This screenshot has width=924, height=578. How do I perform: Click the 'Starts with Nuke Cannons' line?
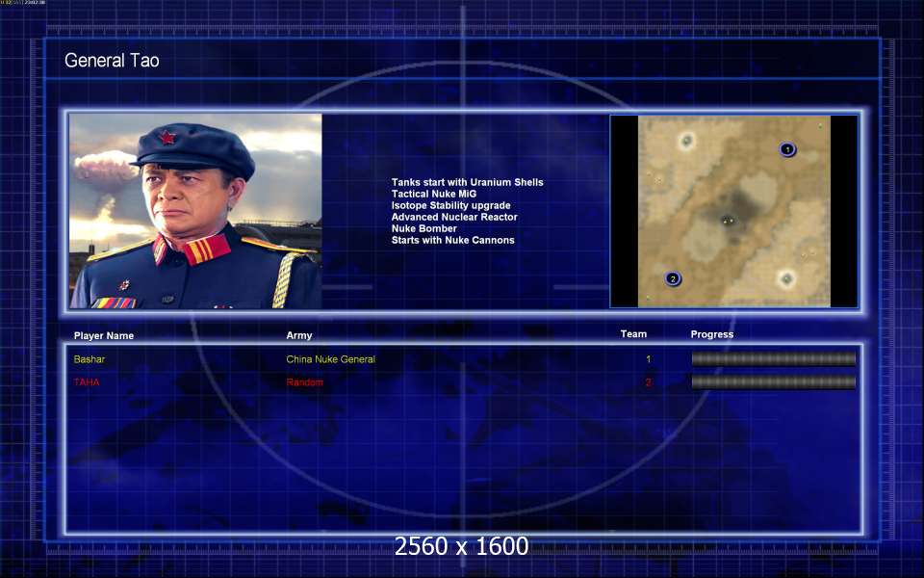453,240
